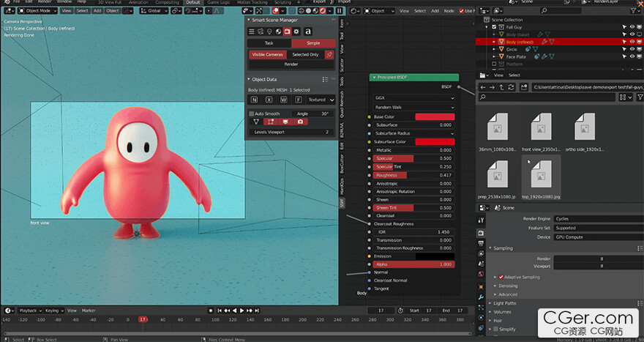
Task: Open Smart Scene Manager settings gear icon
Action: tap(296, 31)
